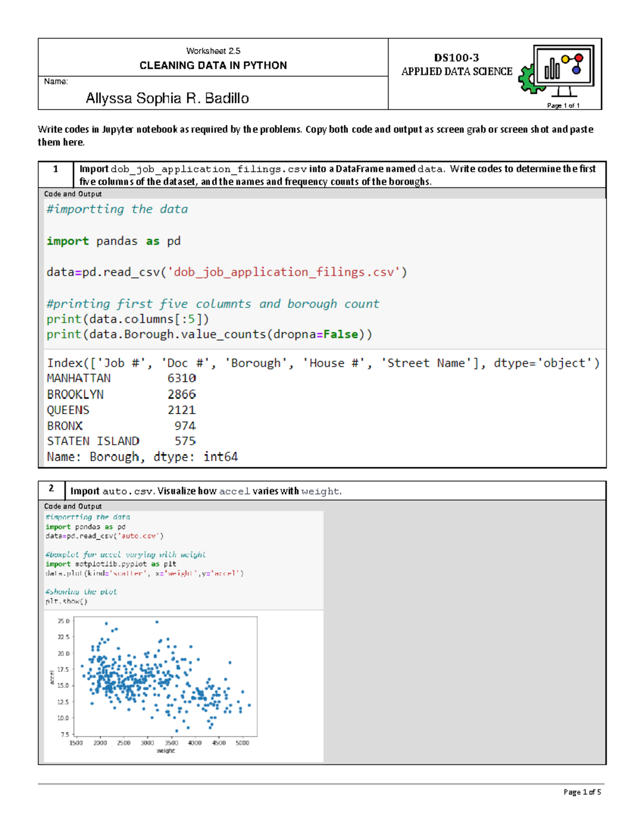Select the problem number 1 cell
Viewport: 644px width, 834px height.
[x=55, y=169]
